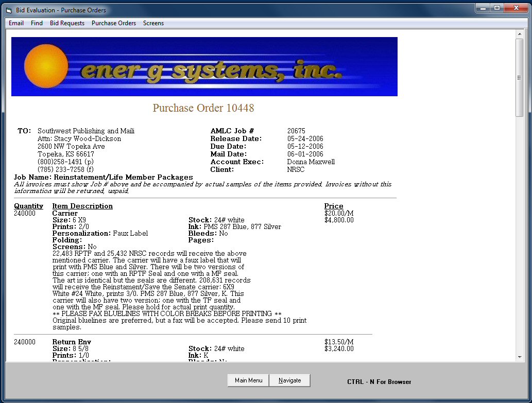Click the Carrier price $20.00/M
The image size is (532, 403).
point(339,213)
